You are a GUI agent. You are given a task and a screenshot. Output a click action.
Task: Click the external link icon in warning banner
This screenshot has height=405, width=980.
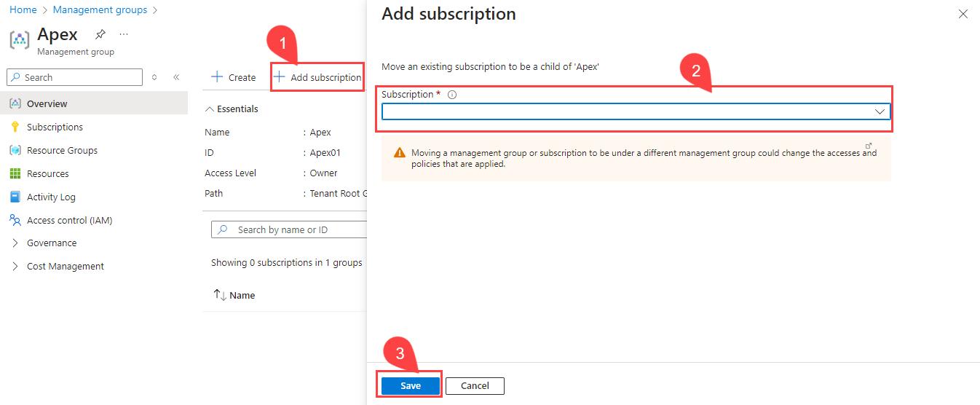(868, 146)
